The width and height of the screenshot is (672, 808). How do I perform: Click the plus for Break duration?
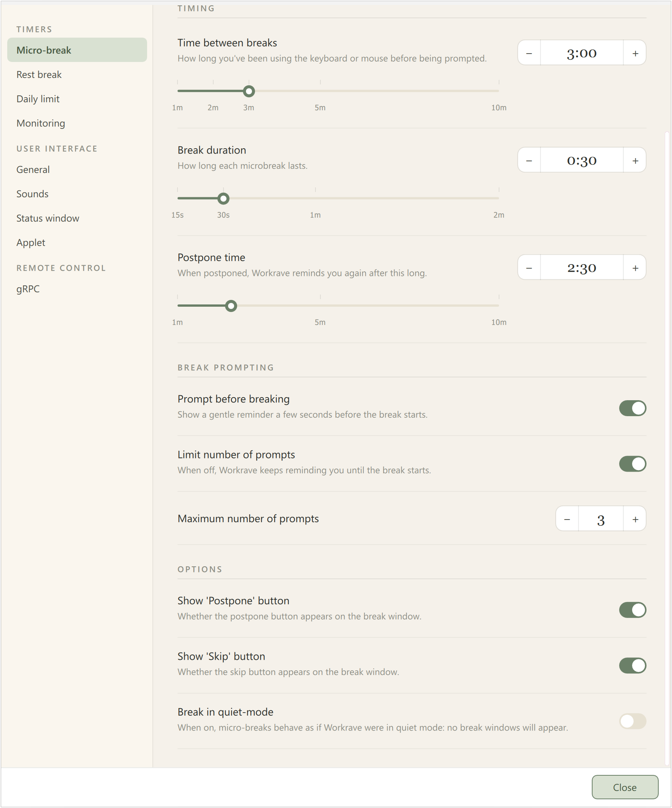pos(635,160)
